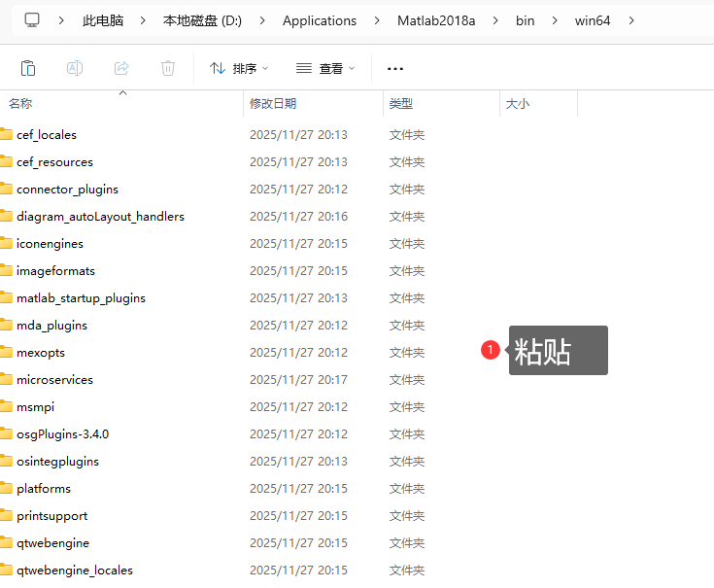Go to 此电脑 in the breadcrumb
Screen dimensions: 714x588
pos(103,20)
